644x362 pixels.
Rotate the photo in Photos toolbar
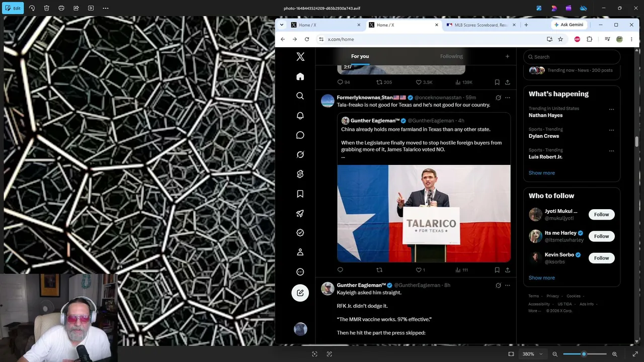point(32,8)
